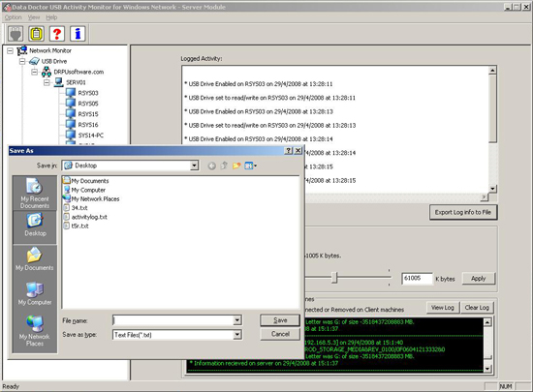Select the SERV01 server icon

tap(59, 82)
